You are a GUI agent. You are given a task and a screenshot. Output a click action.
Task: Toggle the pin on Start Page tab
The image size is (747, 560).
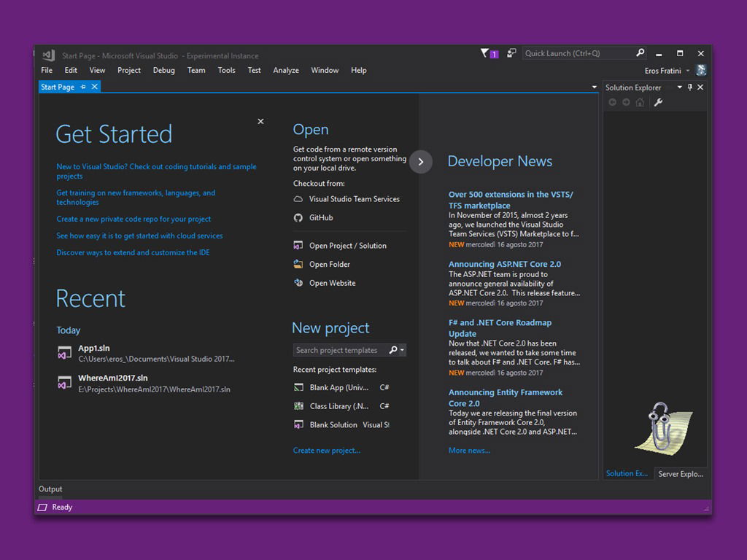point(83,87)
